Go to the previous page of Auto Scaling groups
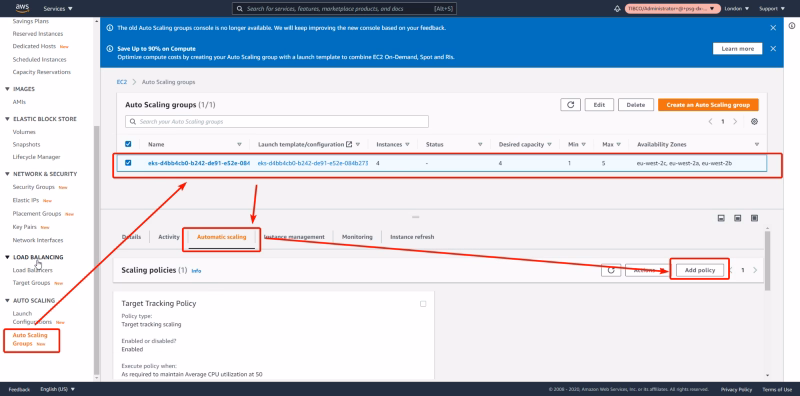Screen dimensions: 800x396 pos(710,121)
